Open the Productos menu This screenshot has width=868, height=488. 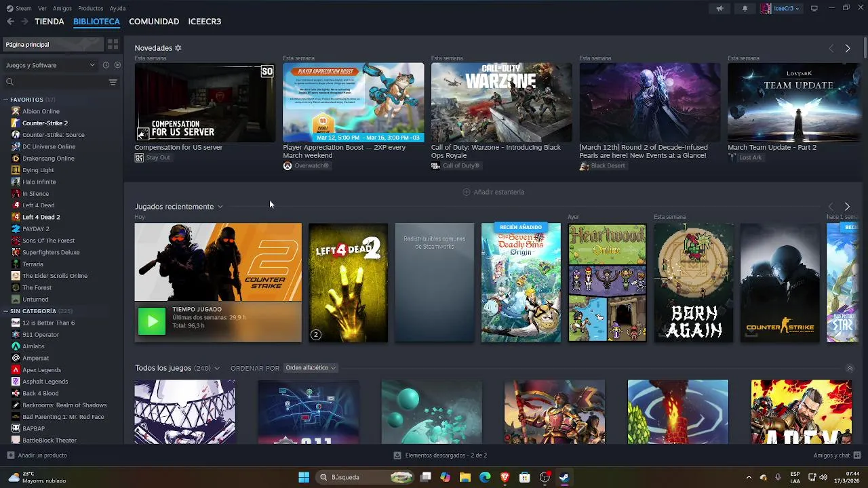[91, 8]
